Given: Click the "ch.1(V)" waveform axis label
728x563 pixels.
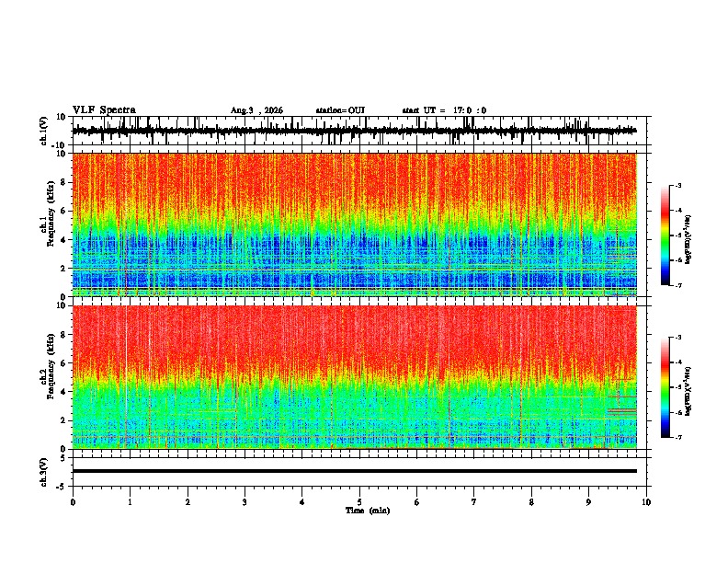Looking at the screenshot, I should click(x=44, y=131).
